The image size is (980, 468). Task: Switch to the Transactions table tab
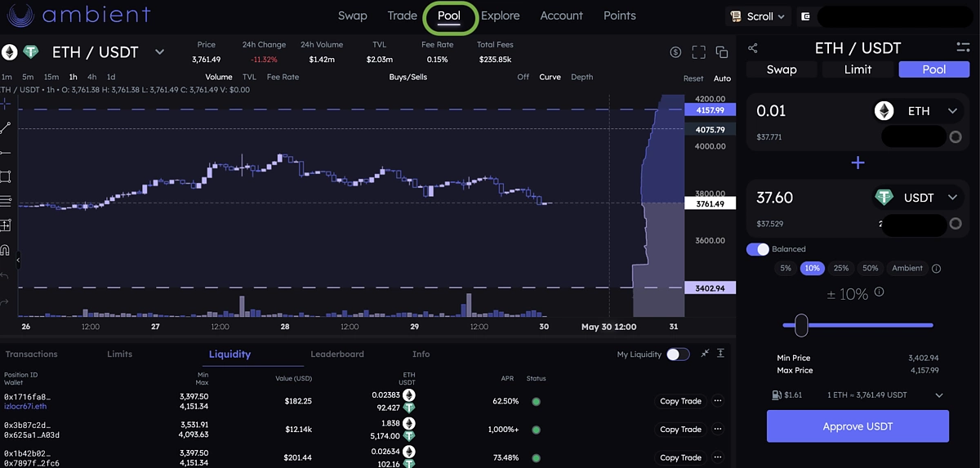tap(32, 354)
